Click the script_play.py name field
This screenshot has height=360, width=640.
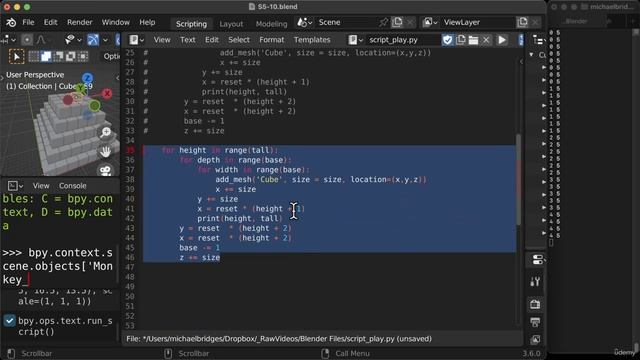click(402, 40)
